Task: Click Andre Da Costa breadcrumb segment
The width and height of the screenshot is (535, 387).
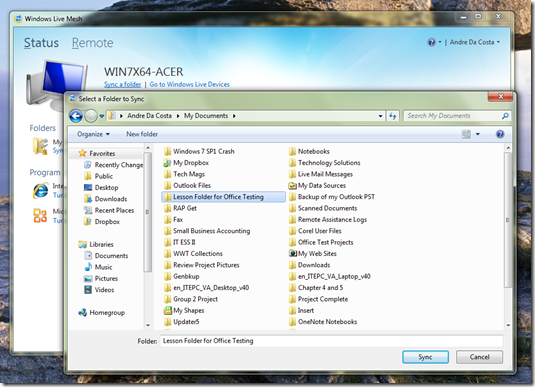Action: [149, 116]
